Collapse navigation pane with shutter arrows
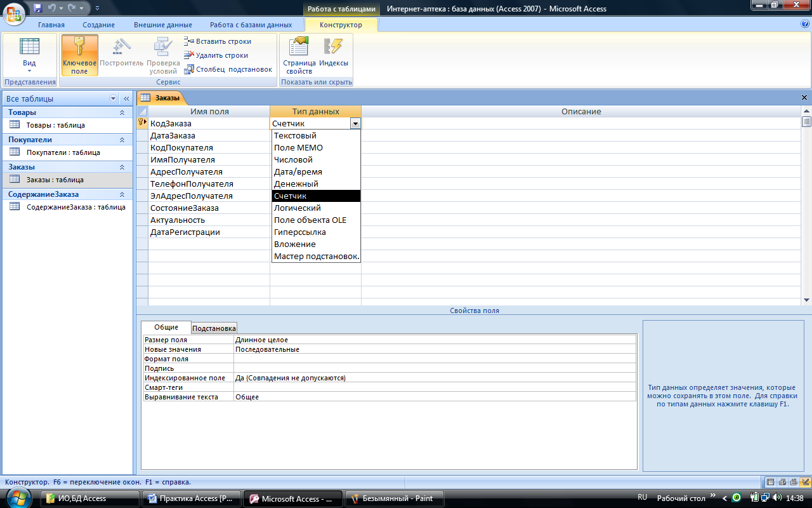 126,98
